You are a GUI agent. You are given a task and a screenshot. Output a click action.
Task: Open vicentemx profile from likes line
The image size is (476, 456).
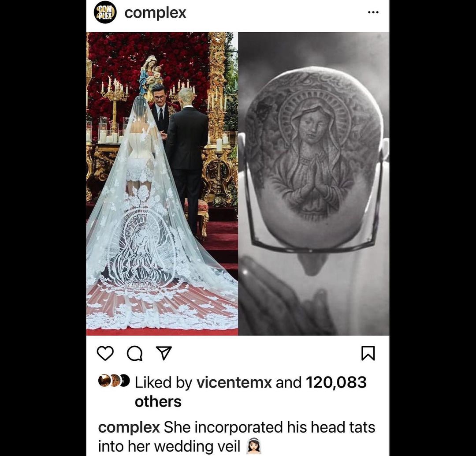click(x=234, y=382)
